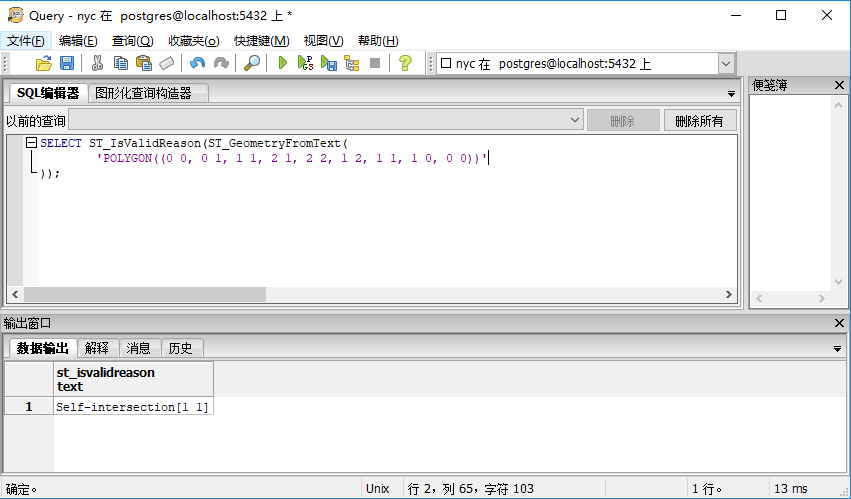The height and width of the screenshot is (499, 851).
Task: Open the 查询(Q) menu
Action: tap(132, 41)
